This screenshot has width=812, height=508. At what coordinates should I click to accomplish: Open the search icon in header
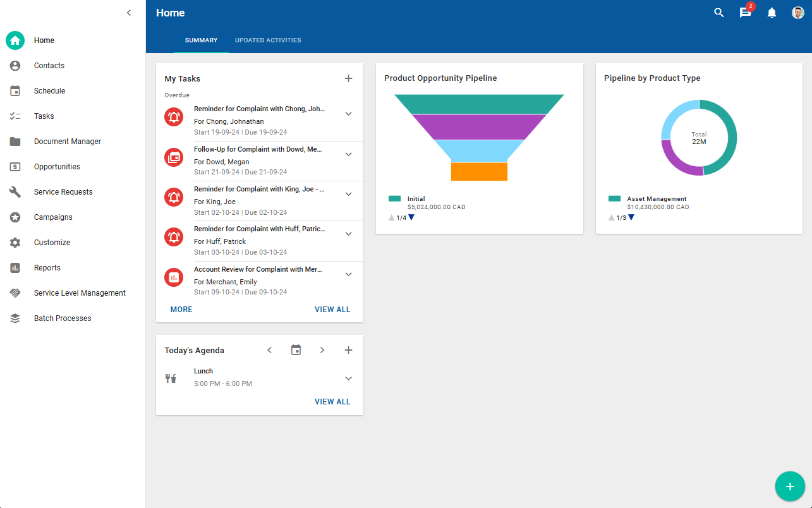[718, 13]
